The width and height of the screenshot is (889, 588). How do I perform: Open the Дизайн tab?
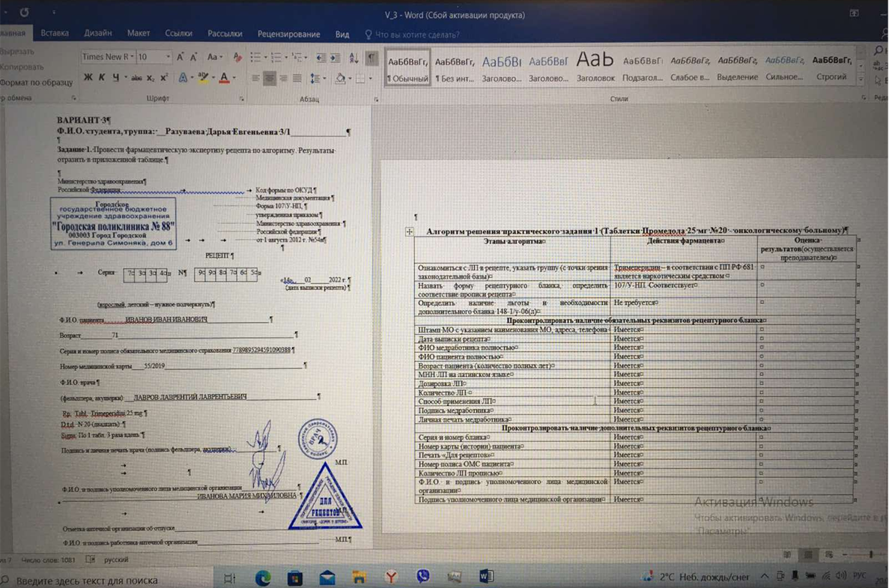click(x=98, y=34)
